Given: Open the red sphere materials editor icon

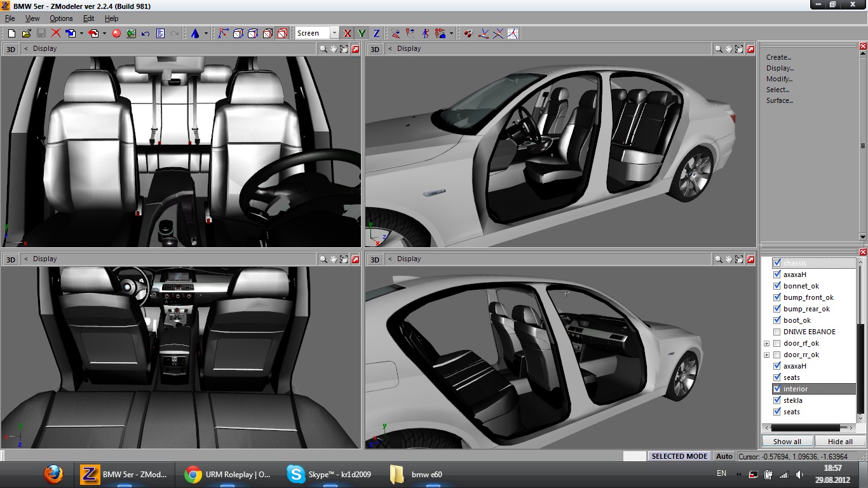Looking at the screenshot, I should coord(116,33).
